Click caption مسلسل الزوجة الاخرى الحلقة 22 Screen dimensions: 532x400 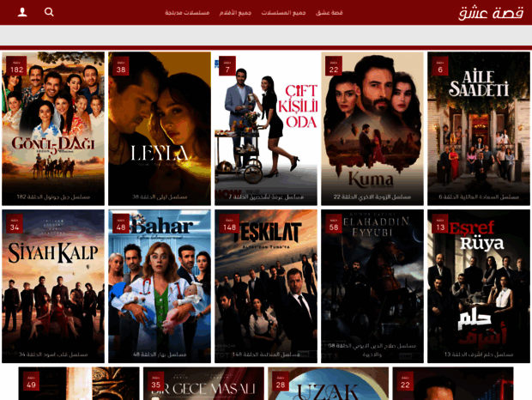click(372, 197)
